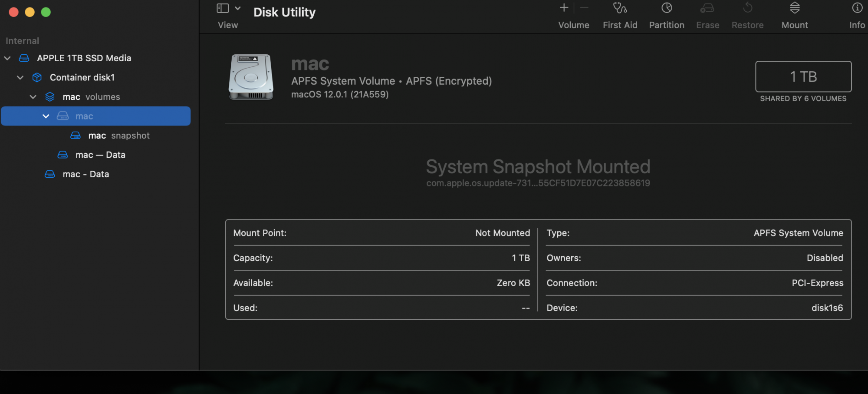Select the mac volumes group

point(91,97)
